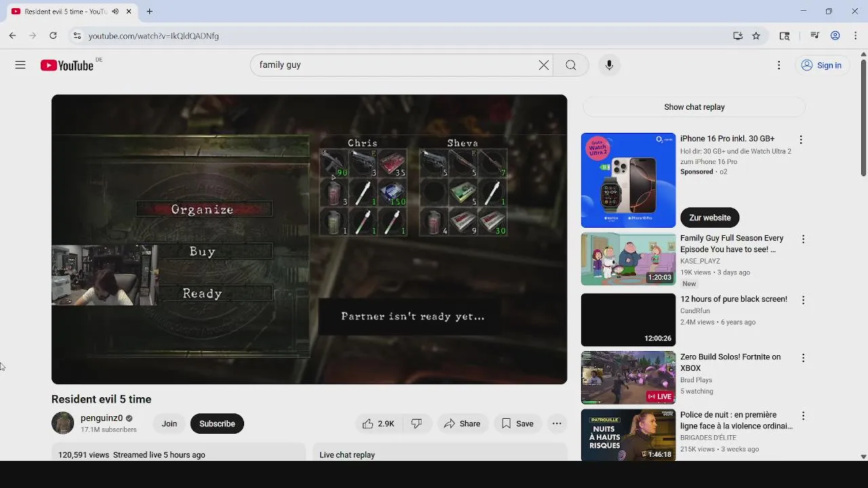Click the video title Resident evil 5 time
Image resolution: width=868 pixels, height=488 pixels.
(x=101, y=399)
